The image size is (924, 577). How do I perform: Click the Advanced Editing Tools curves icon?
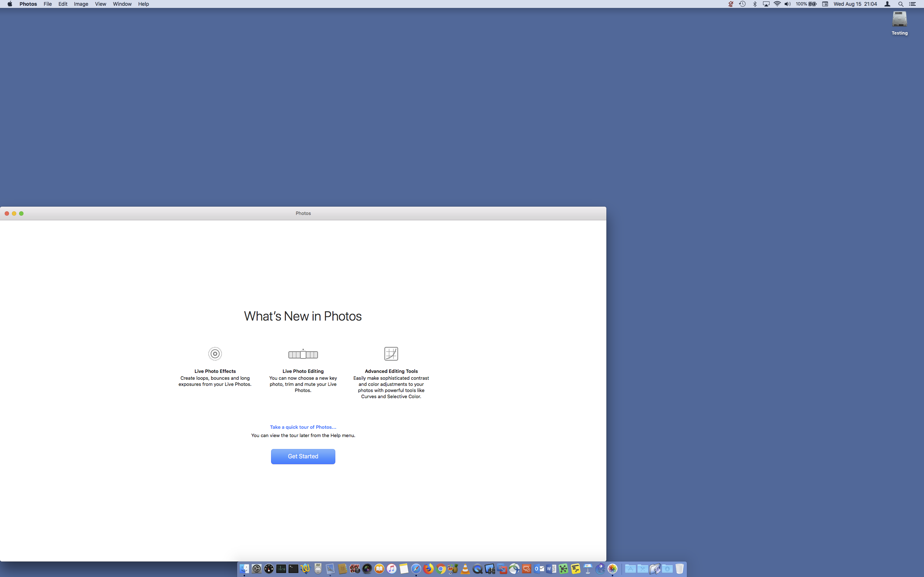pos(391,354)
